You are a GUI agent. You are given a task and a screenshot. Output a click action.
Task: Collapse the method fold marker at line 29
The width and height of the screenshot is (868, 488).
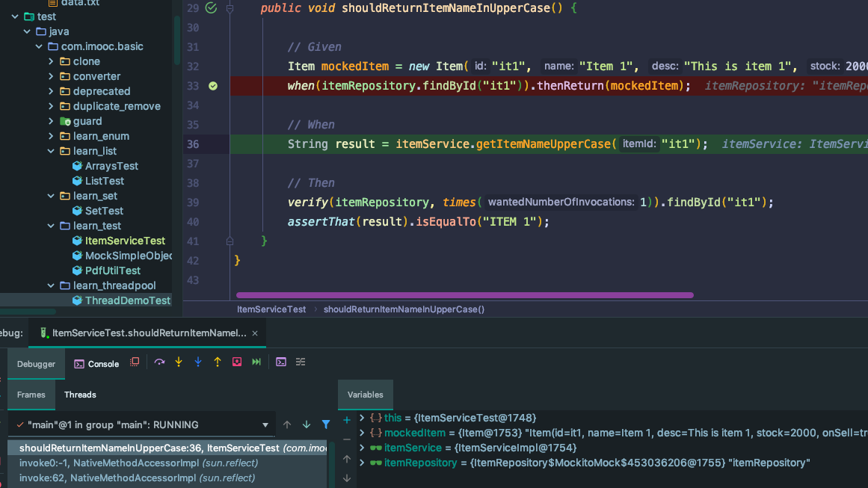230,8
